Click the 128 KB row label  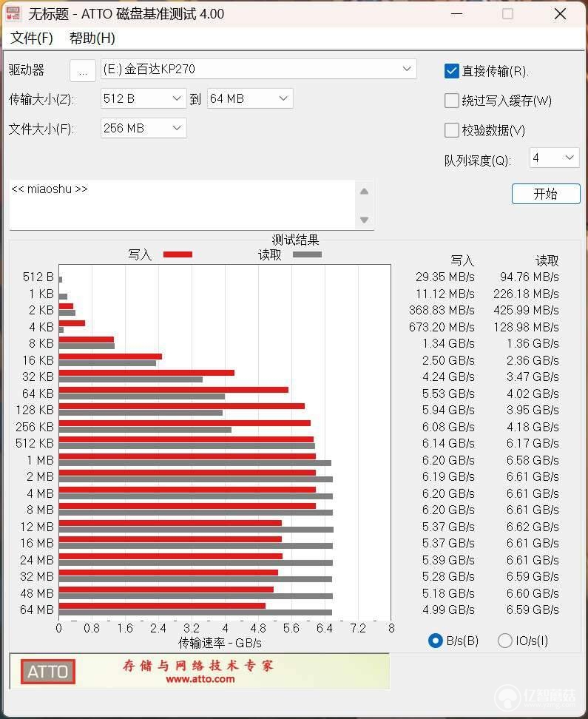pyautogui.click(x=35, y=410)
